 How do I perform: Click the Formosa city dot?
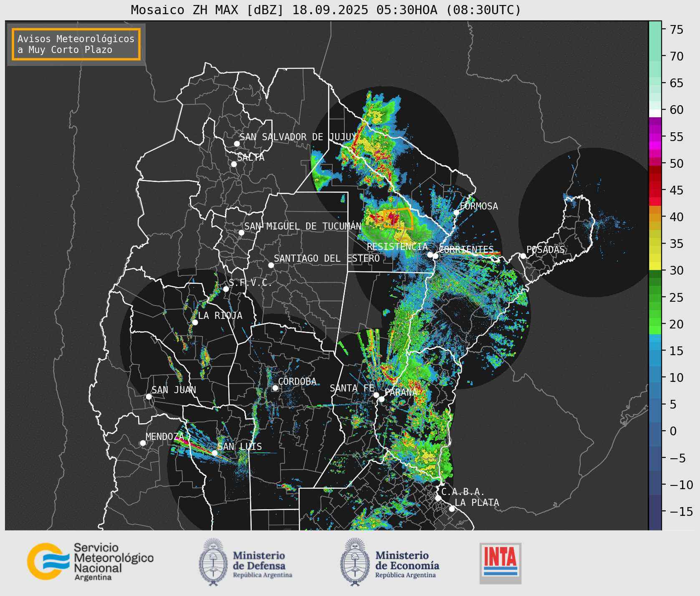click(x=456, y=212)
